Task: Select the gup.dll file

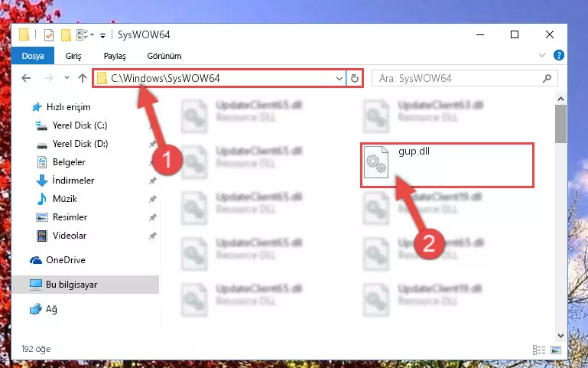Action: point(447,165)
